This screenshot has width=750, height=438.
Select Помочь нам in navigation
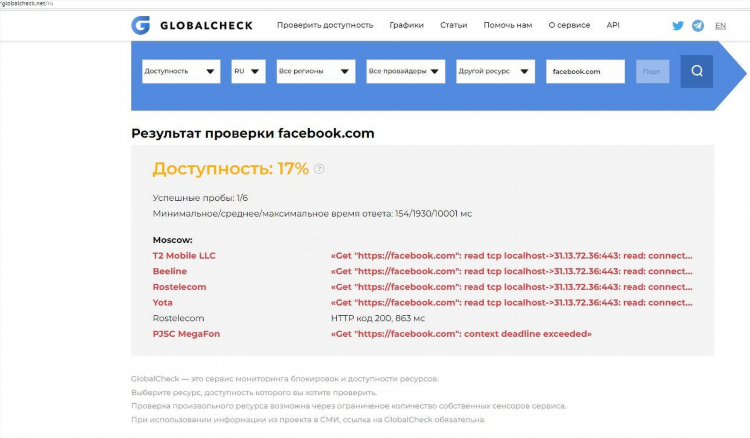pos(507,25)
